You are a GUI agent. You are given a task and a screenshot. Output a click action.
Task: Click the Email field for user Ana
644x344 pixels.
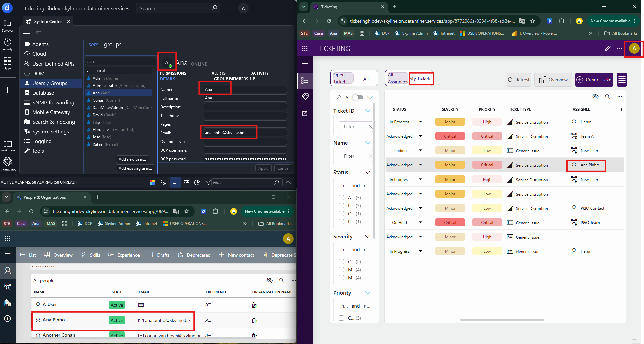pos(245,133)
